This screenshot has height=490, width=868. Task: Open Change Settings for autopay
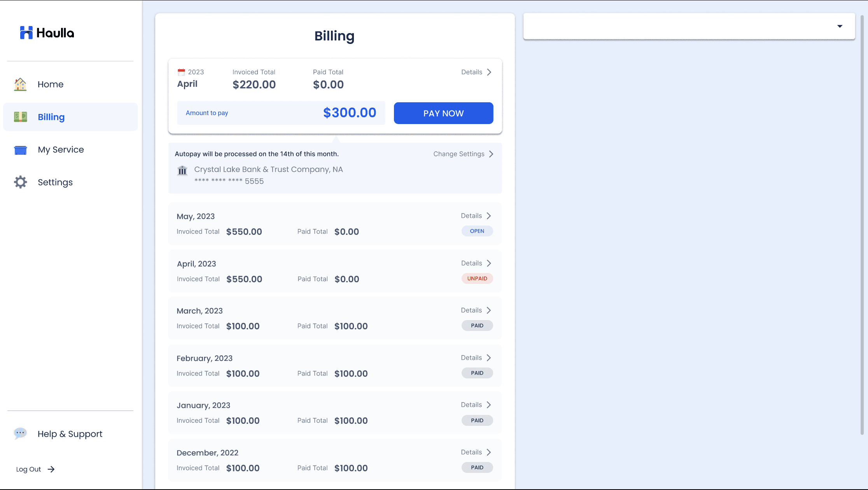click(x=463, y=154)
